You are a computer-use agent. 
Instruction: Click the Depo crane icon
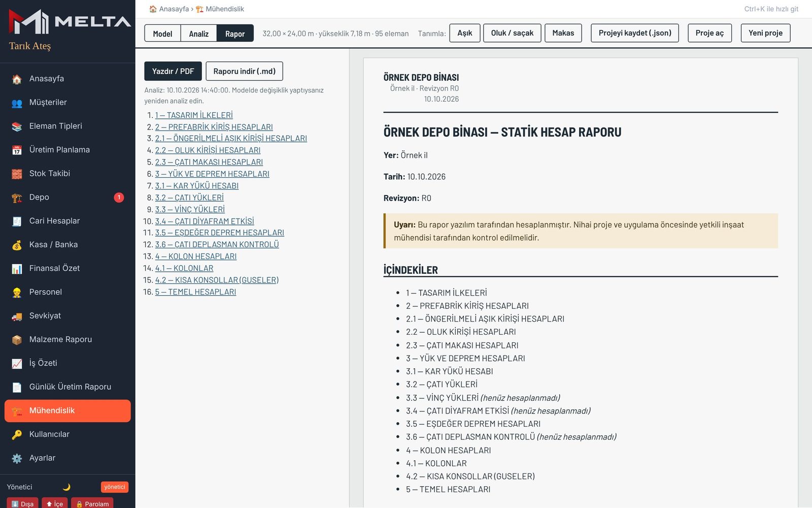click(17, 198)
